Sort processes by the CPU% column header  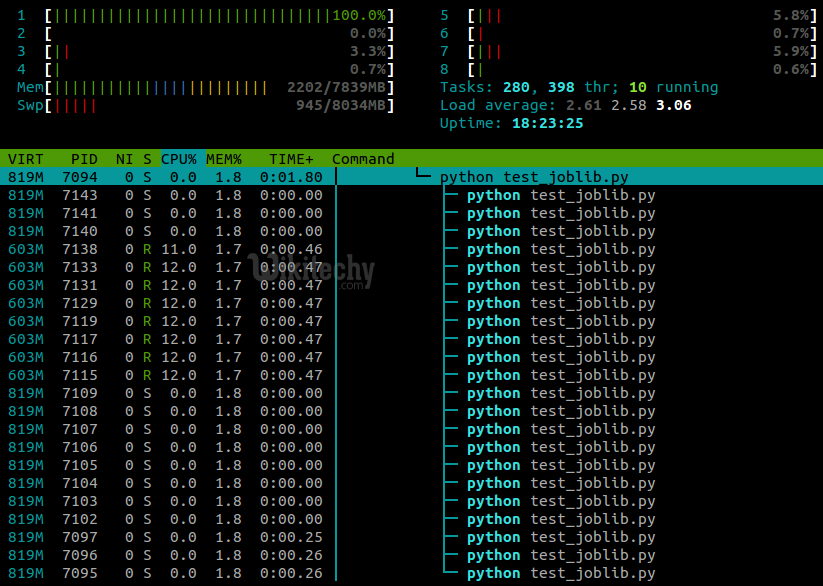click(179, 159)
